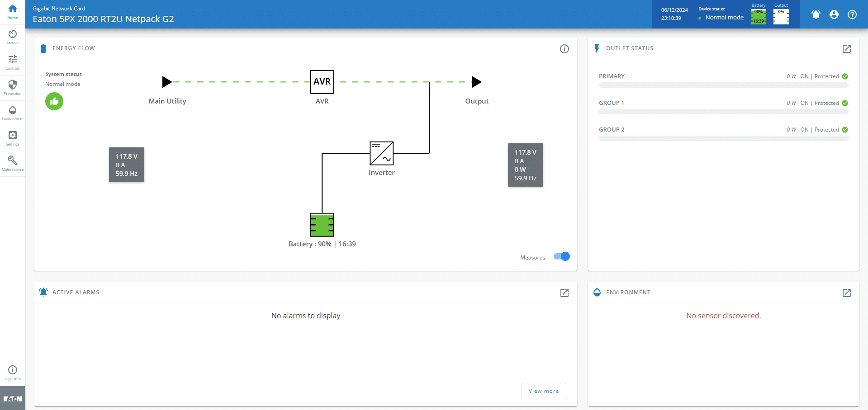Click the Main Utility measurement box 117.8 V

tap(127, 165)
